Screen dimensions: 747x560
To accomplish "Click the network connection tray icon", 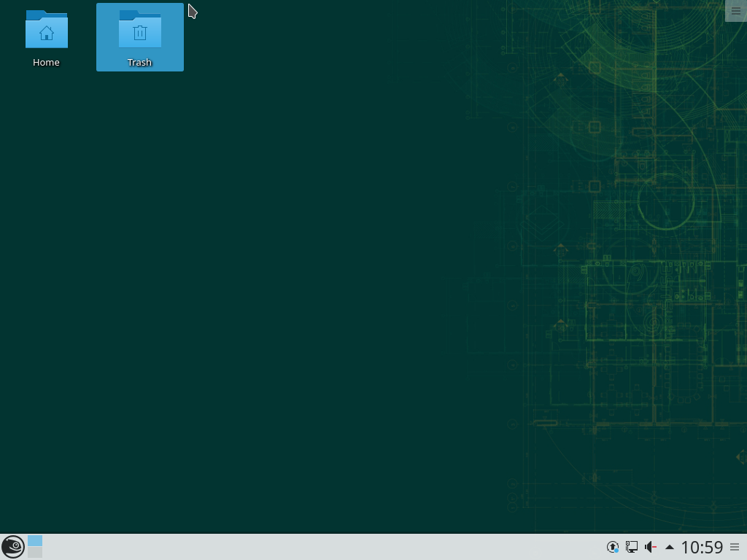I will pyautogui.click(x=632, y=547).
